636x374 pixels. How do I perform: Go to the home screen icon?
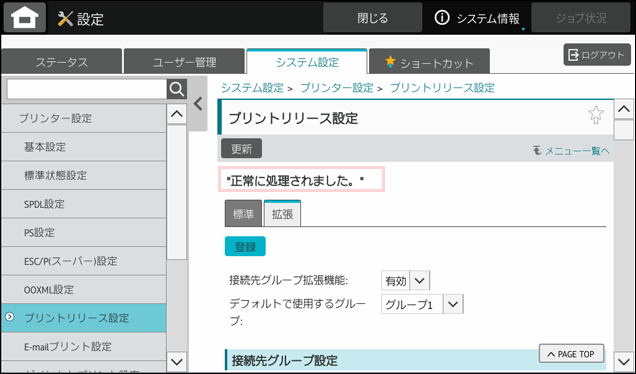[25, 17]
